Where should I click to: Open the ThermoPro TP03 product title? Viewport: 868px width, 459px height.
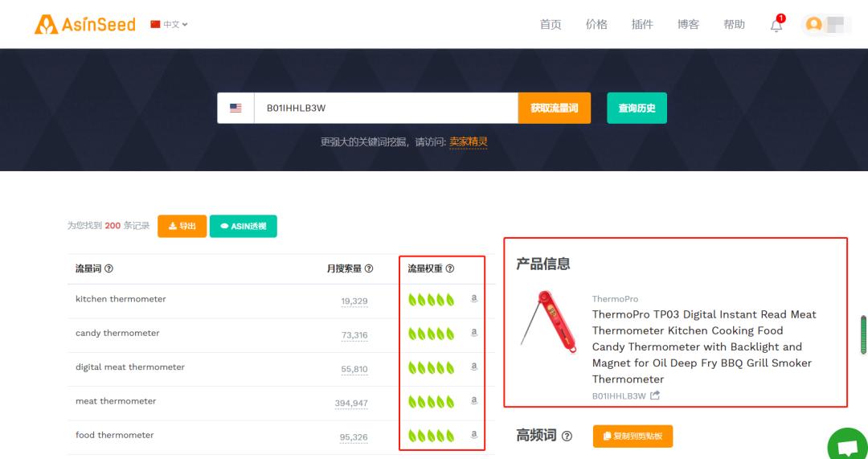click(x=704, y=346)
